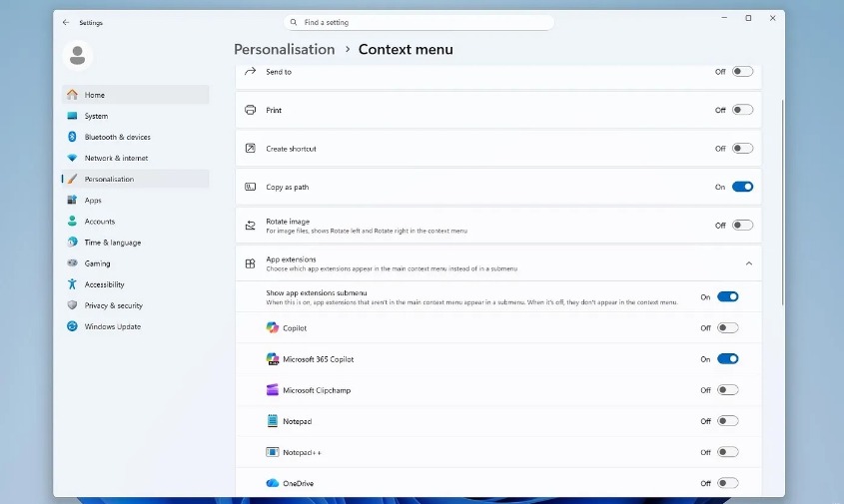This screenshot has width=844, height=504.
Task: Enable the Send to toggle
Action: click(742, 72)
